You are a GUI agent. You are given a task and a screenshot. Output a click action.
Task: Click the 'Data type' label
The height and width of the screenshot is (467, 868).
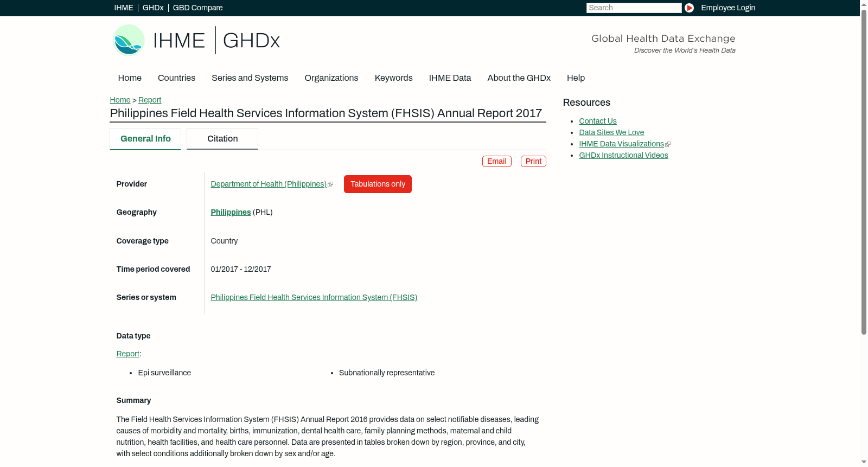(133, 336)
